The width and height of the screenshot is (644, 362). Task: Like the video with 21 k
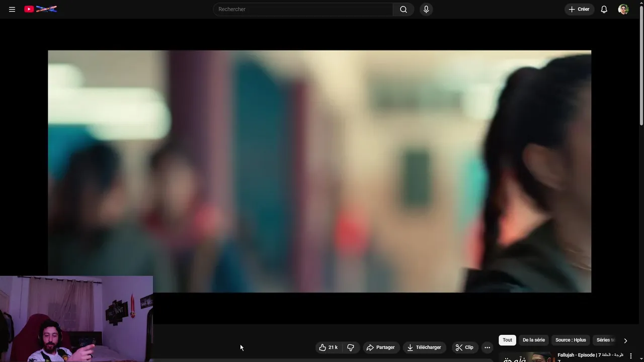coord(329,347)
